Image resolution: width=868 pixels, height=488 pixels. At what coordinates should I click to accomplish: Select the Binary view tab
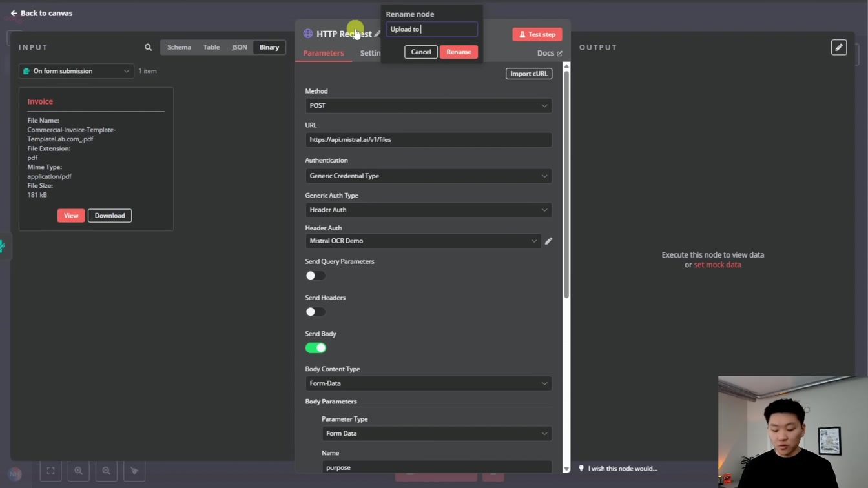(269, 47)
